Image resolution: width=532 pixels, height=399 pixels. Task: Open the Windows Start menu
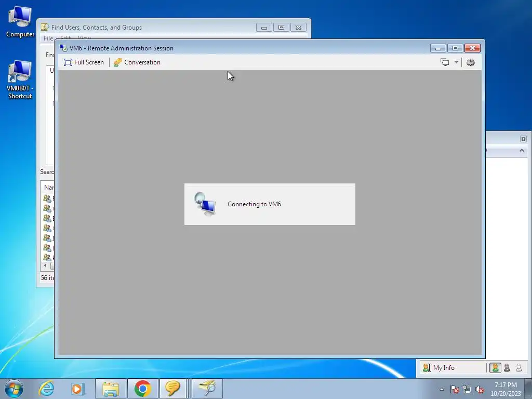coord(14,389)
